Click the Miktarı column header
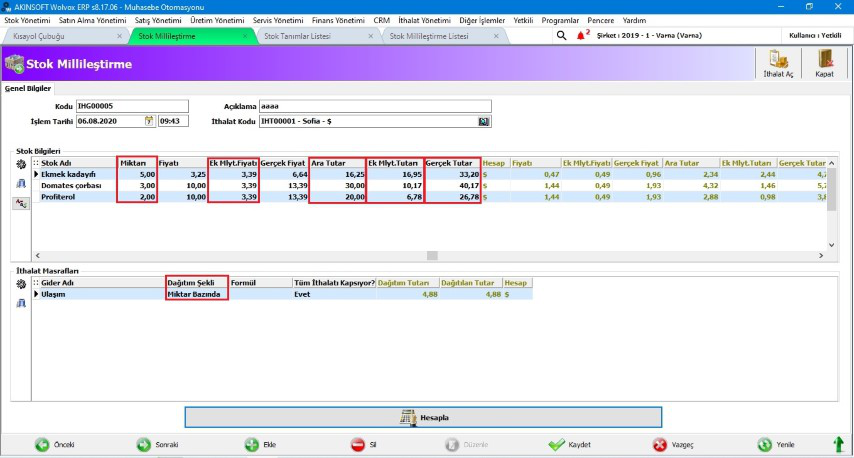The image size is (854, 458). (137, 163)
